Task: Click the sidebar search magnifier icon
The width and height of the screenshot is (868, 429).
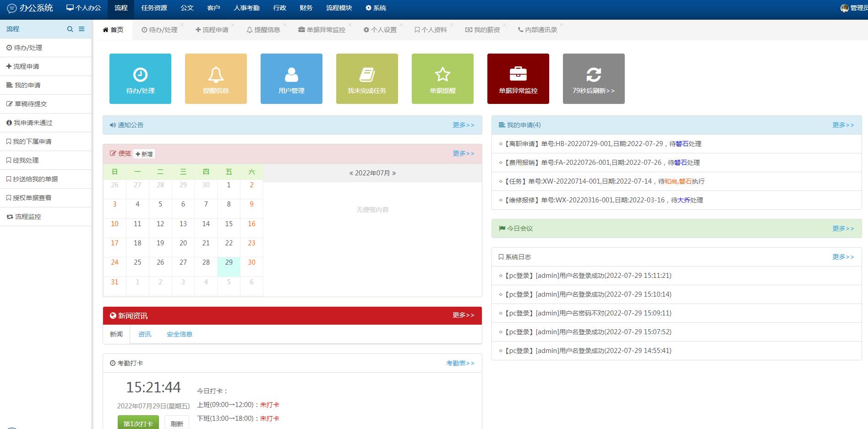Action: click(70, 29)
